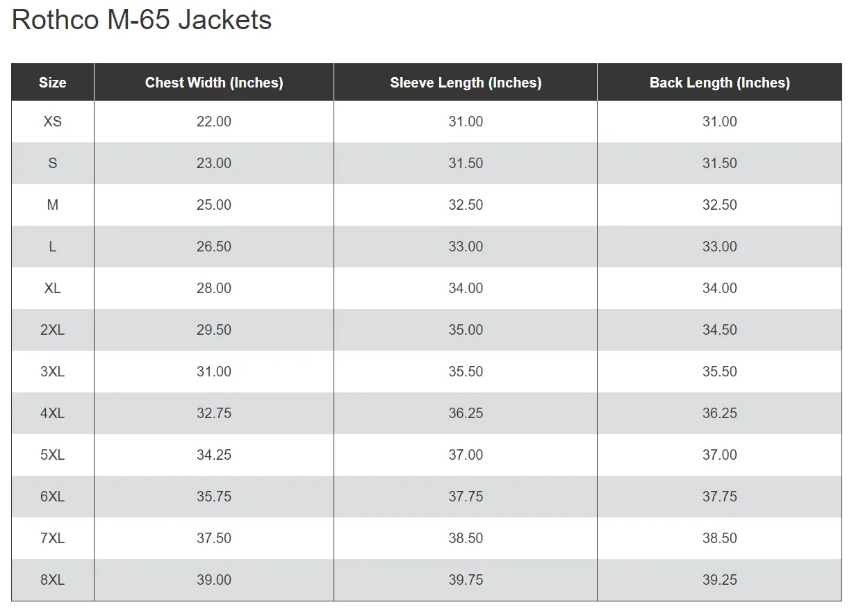The width and height of the screenshot is (854, 616).
Task: Click the Back Length (Inches) header
Action: click(720, 83)
